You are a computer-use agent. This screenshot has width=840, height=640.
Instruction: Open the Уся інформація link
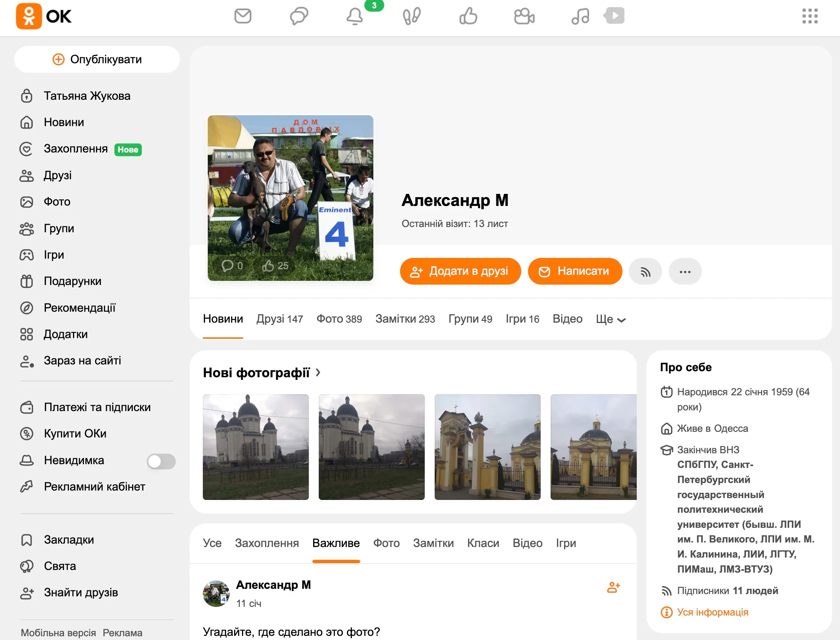click(712, 612)
